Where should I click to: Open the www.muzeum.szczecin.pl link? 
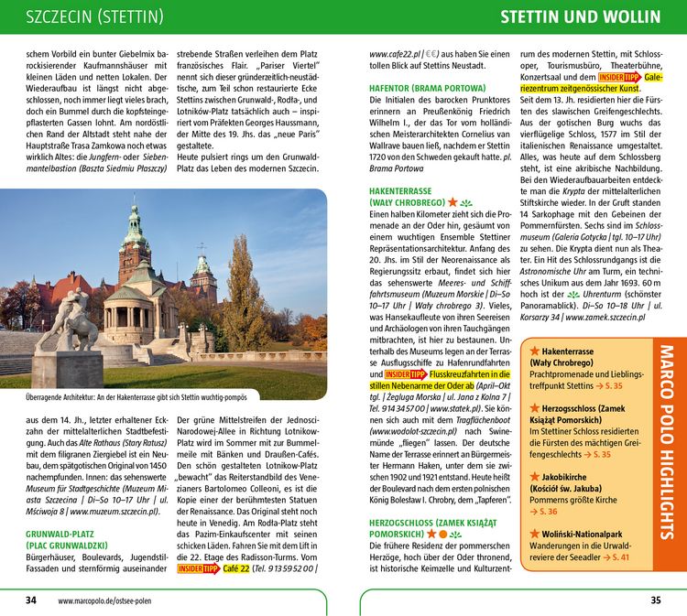coord(114,512)
